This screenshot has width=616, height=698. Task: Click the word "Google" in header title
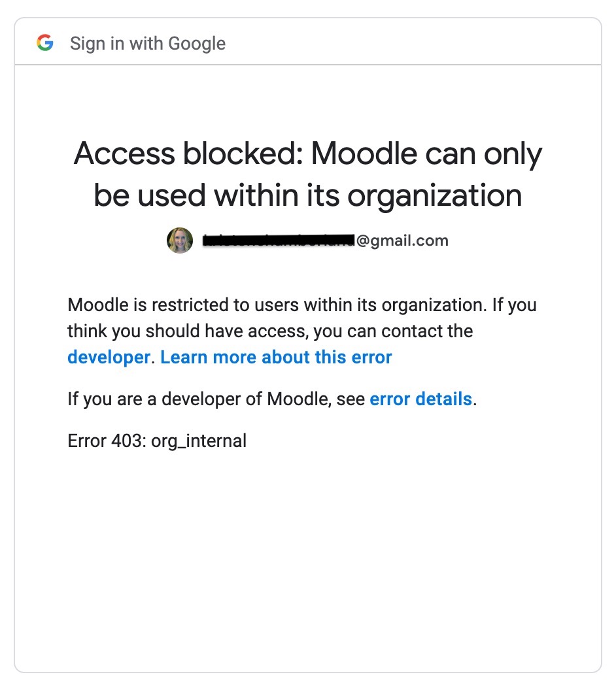pyautogui.click(x=197, y=44)
